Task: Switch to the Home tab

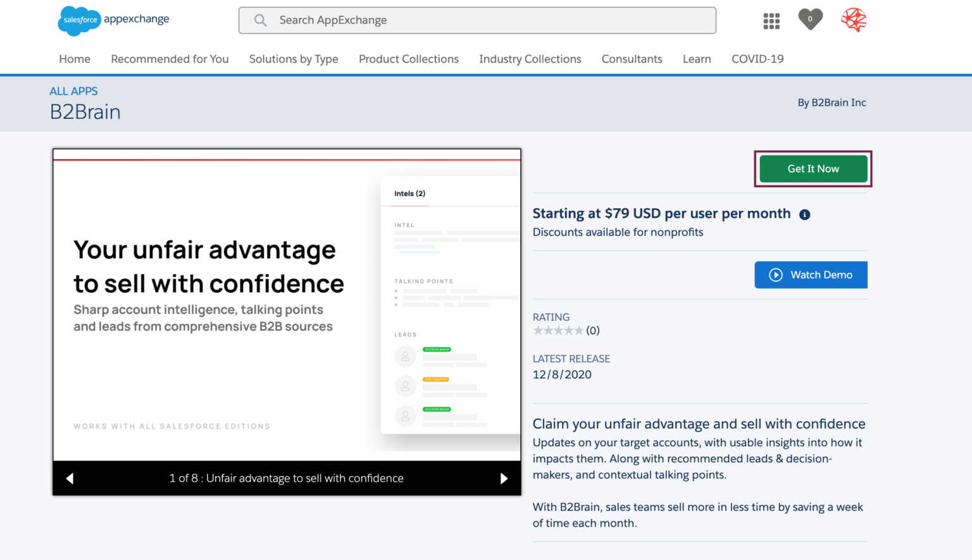Action: (x=74, y=59)
